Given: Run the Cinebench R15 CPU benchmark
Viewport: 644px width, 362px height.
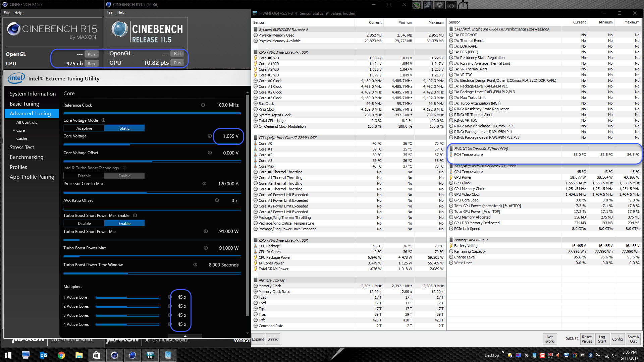Looking at the screenshot, I should click(91, 64).
